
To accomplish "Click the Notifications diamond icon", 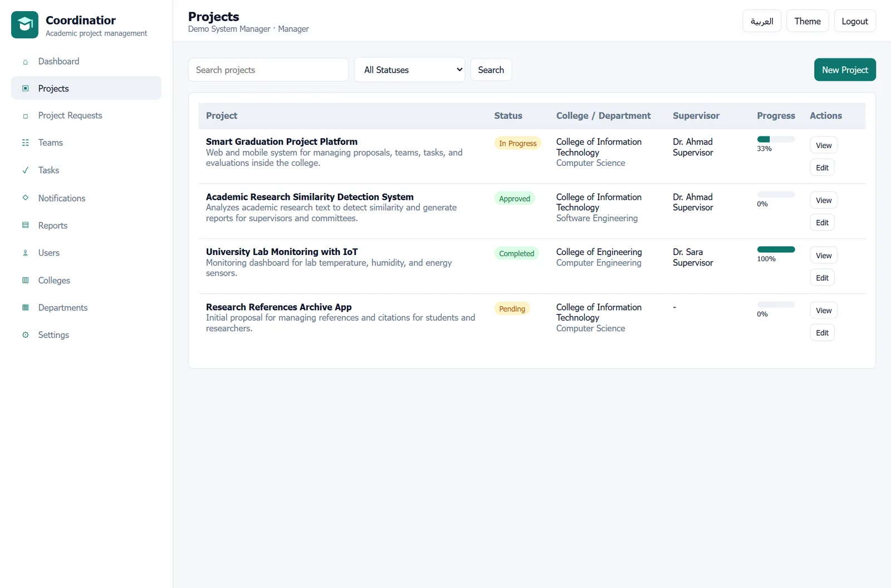I will coord(25,198).
